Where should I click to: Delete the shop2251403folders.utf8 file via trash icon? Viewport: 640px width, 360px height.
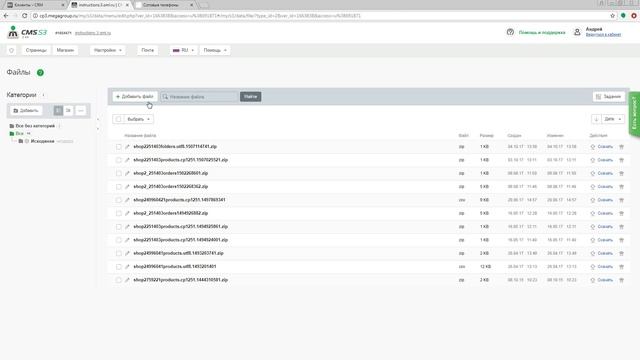tap(622, 147)
